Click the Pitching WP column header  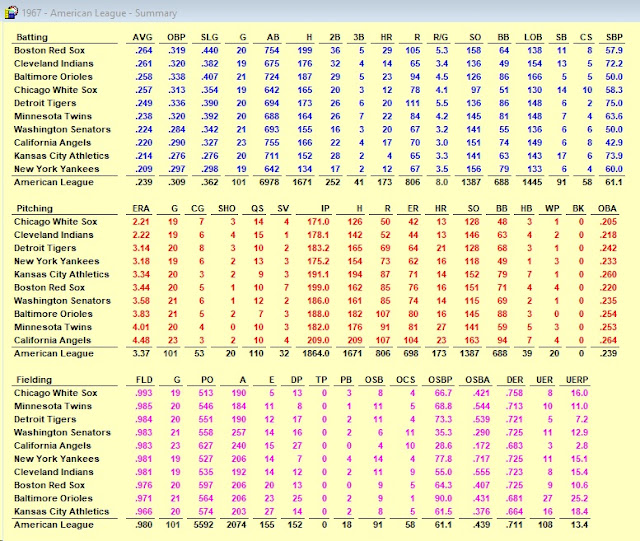pyautogui.click(x=552, y=208)
